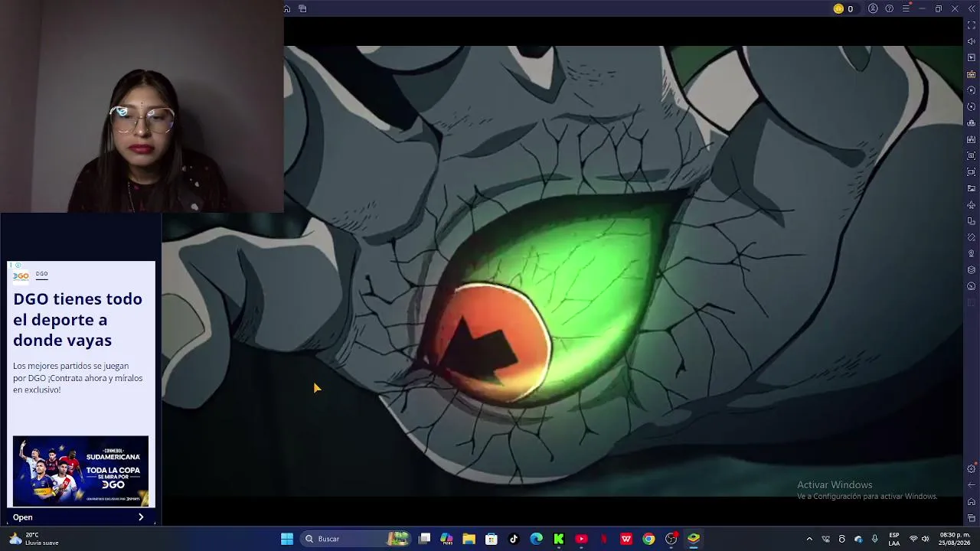Open BlueStacks help question mark
The height and width of the screenshot is (551, 980).
[889, 8]
